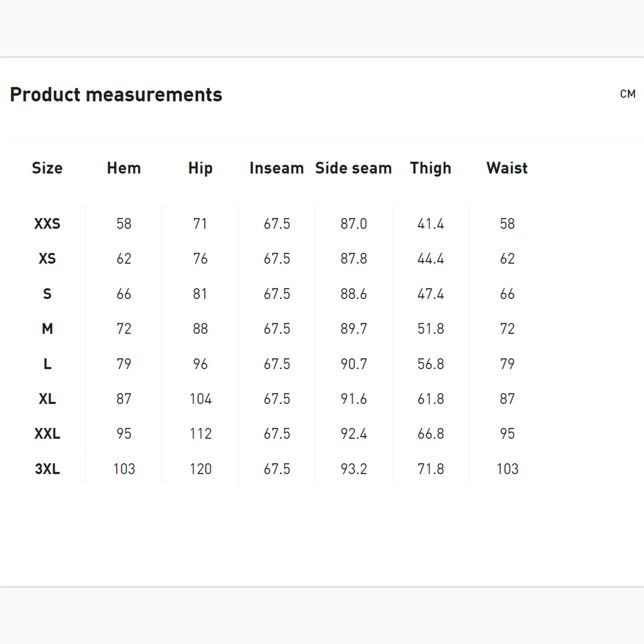Click the Thigh column header
The height and width of the screenshot is (644, 644).
[430, 168]
